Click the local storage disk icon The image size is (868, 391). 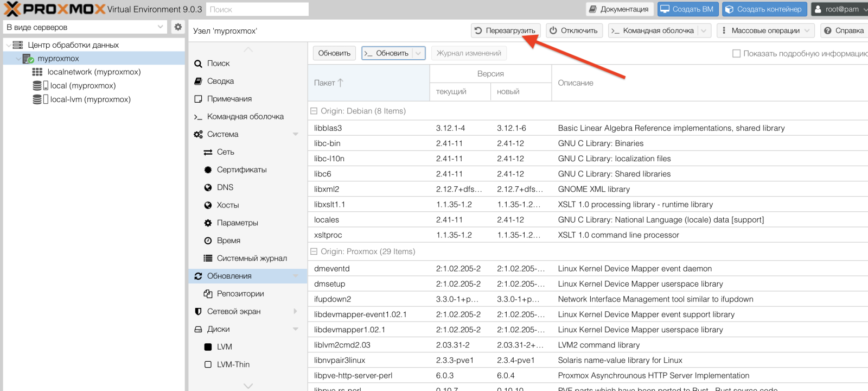point(41,86)
